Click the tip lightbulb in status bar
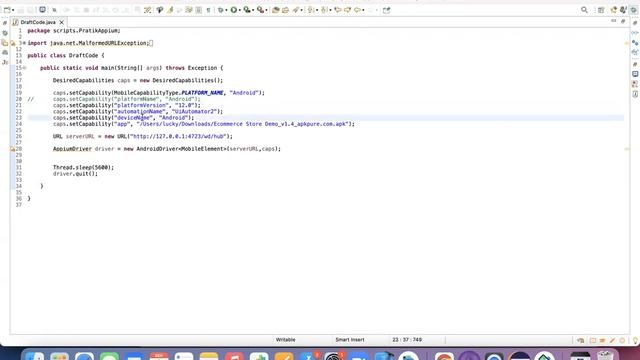This screenshot has height=360, width=640. click(x=635, y=340)
